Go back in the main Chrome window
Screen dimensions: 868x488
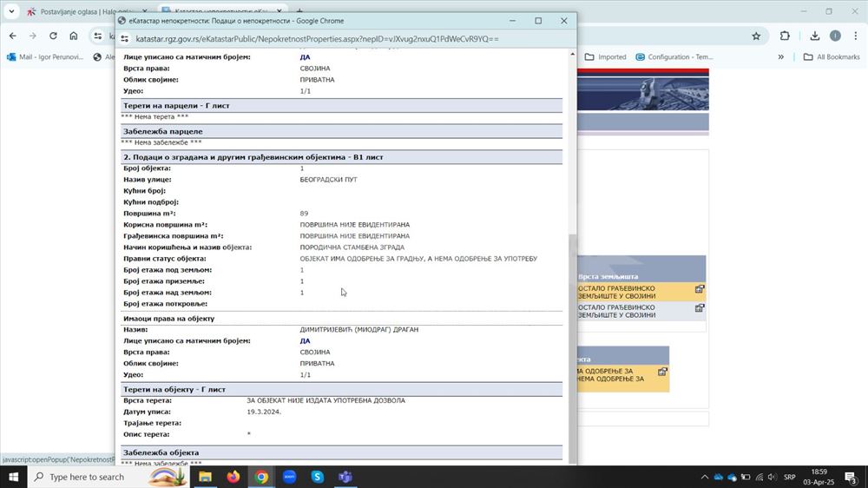13,36
